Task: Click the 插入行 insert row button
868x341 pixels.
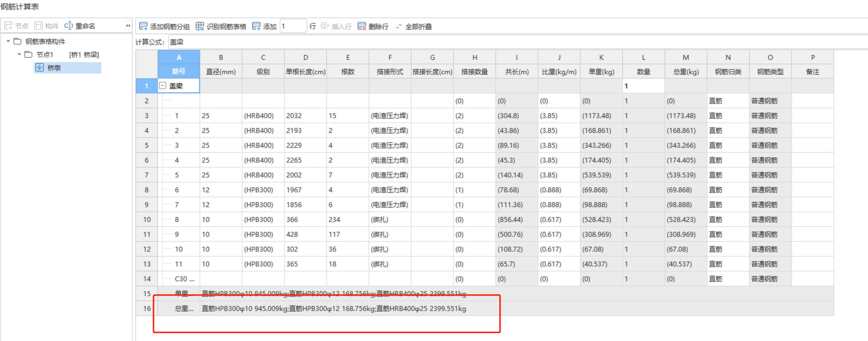Action: point(336,26)
